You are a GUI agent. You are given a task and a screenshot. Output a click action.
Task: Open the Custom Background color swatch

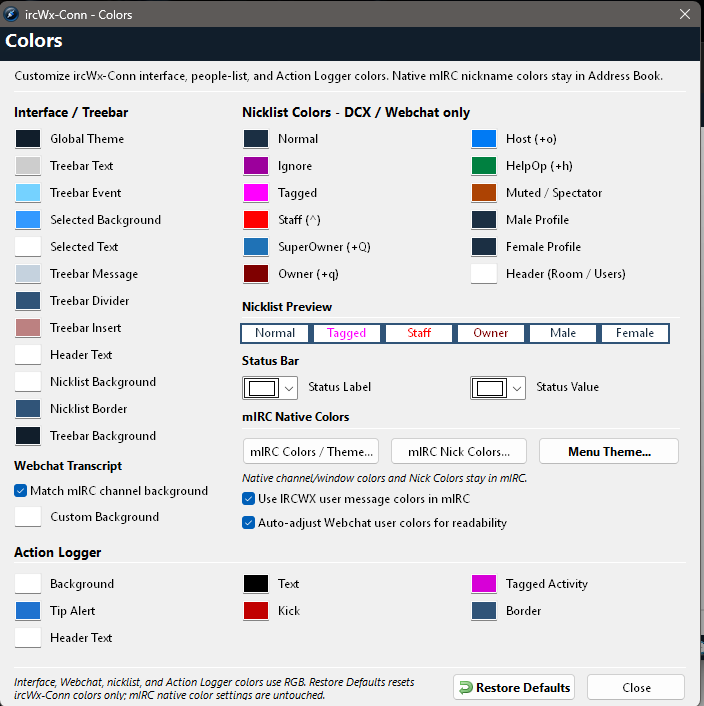(x=28, y=517)
